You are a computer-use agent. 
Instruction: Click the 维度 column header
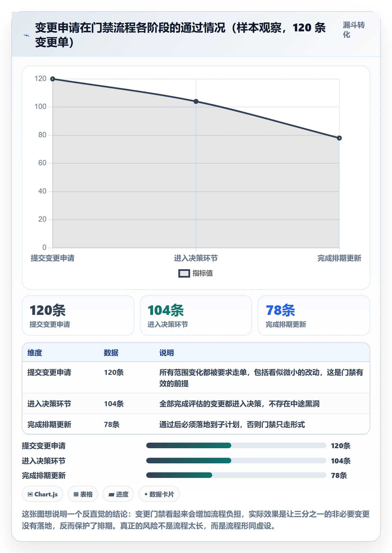(35, 353)
